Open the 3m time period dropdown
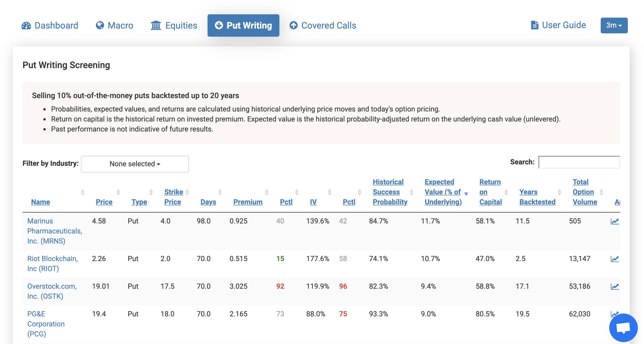The image size is (644, 344). (x=614, y=25)
